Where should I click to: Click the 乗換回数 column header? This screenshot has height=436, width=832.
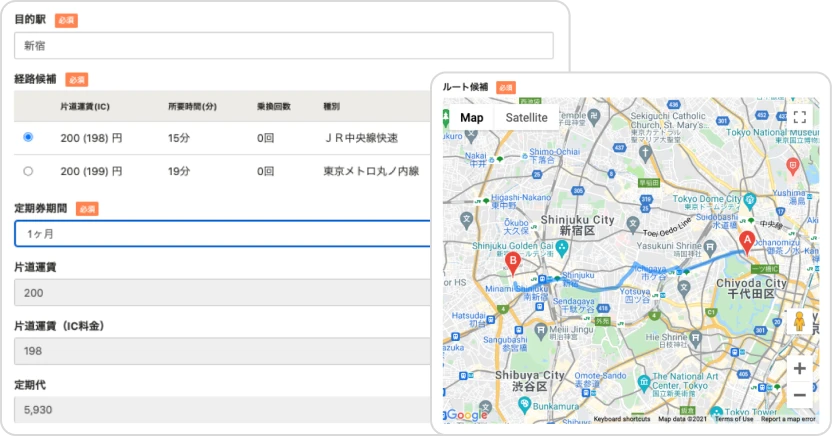click(x=274, y=107)
